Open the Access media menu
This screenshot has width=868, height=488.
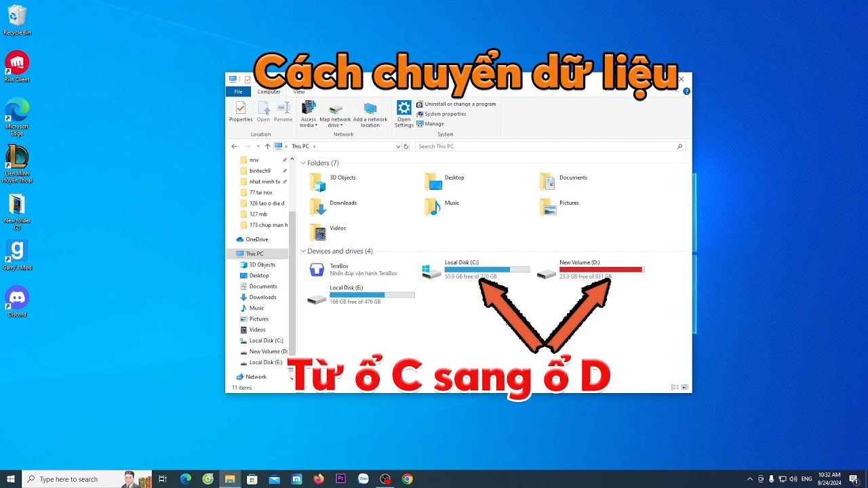[309, 114]
